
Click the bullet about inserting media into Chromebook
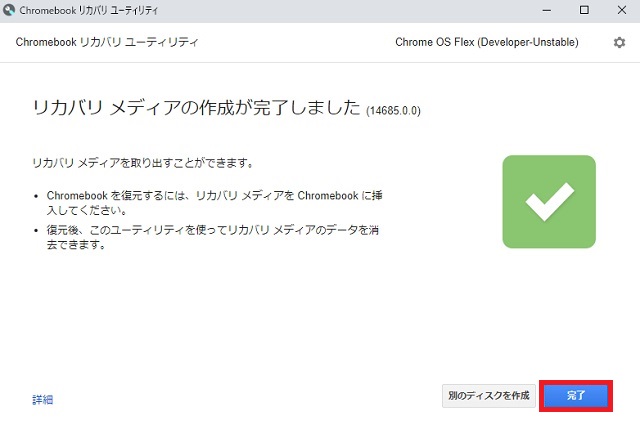coord(214,203)
